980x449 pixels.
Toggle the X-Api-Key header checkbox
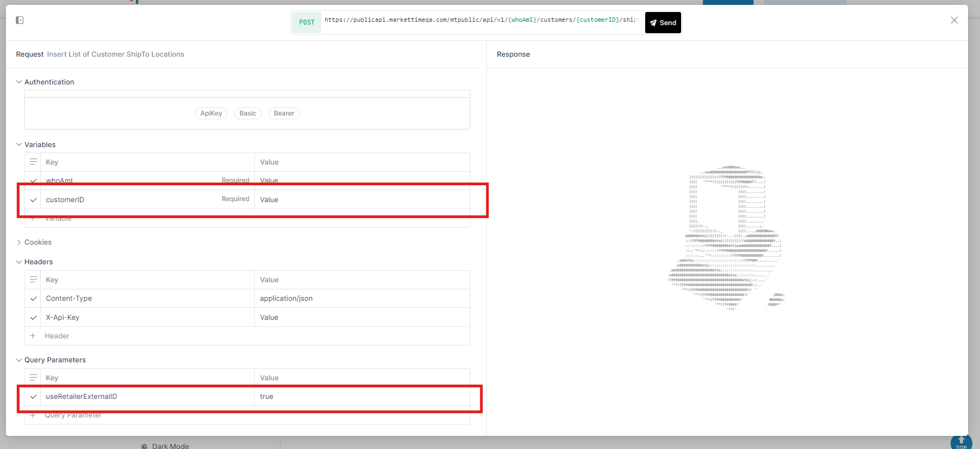[33, 318]
